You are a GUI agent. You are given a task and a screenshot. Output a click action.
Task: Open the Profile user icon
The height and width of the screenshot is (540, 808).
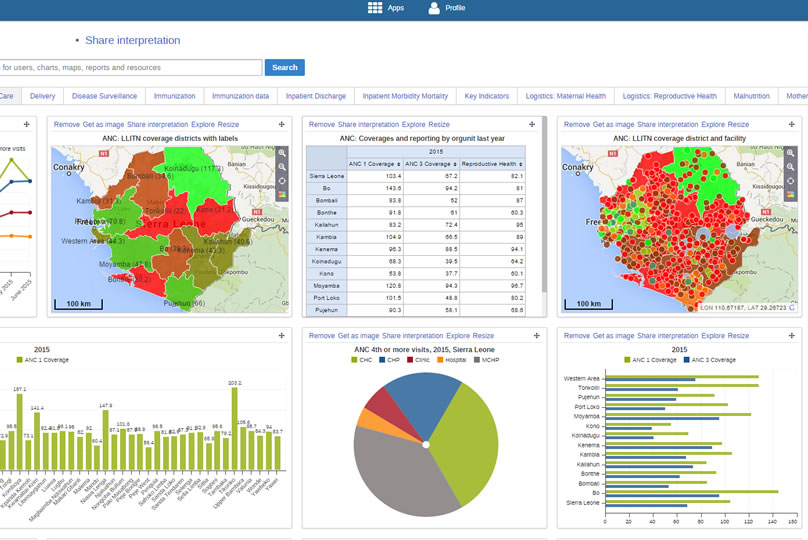tap(434, 8)
